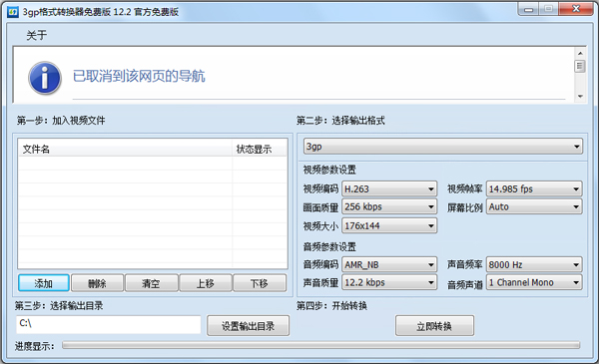Open the 3gp output format dropdown
The width and height of the screenshot is (599, 364).
point(443,147)
